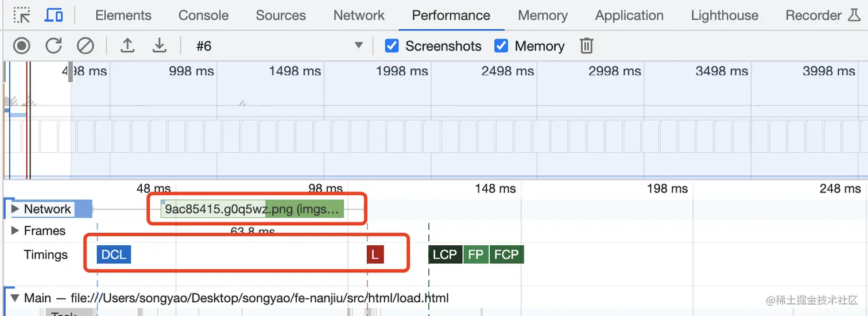Click the inspect element selector icon
This screenshot has width=868, height=316.
[x=22, y=16]
